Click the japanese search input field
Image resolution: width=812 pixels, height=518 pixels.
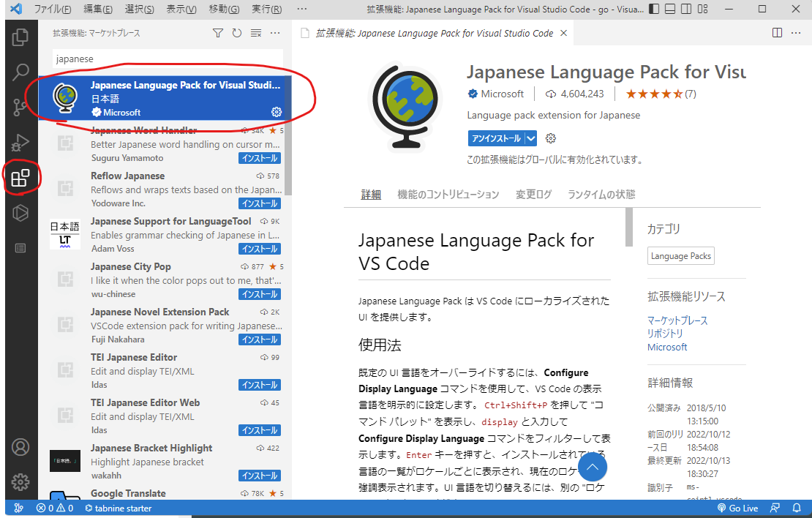tap(168, 59)
